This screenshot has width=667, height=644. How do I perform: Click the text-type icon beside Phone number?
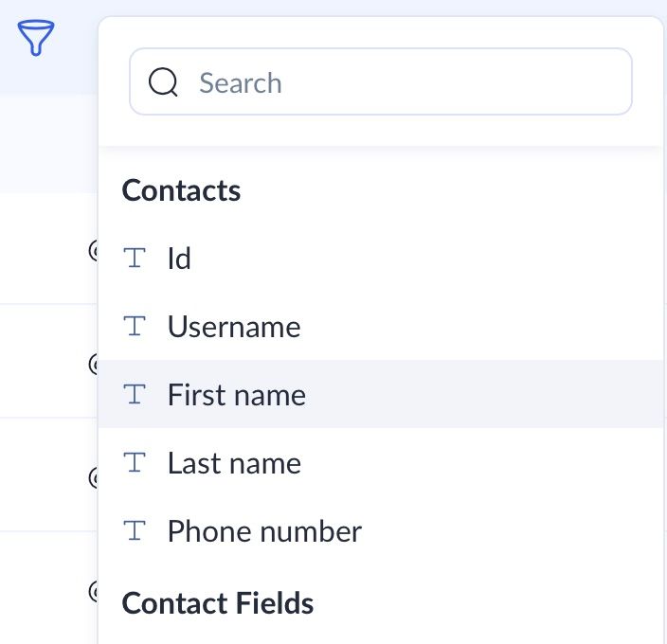pos(135,530)
